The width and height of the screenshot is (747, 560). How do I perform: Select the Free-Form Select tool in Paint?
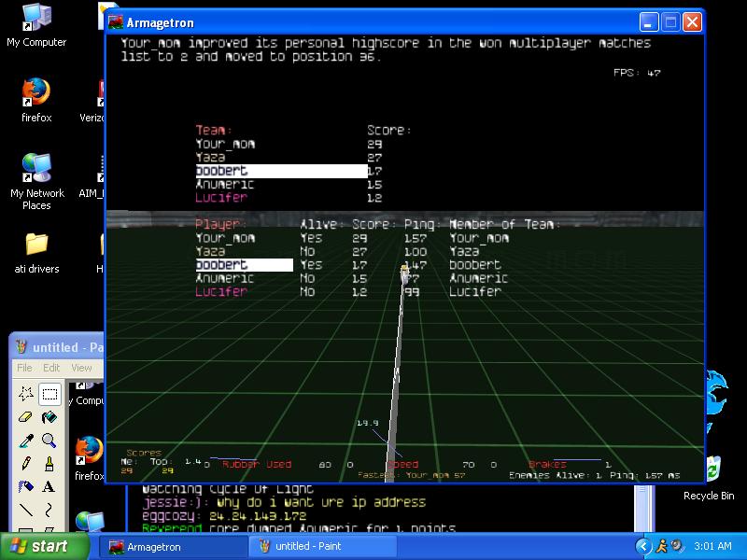point(26,394)
